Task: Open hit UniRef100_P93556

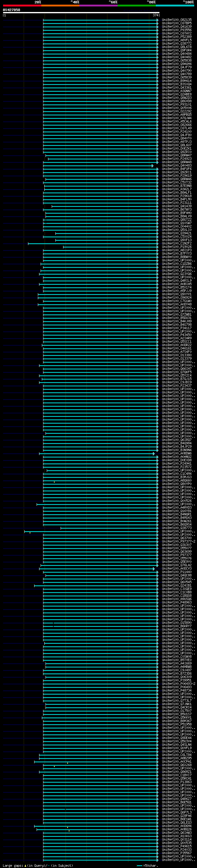Action: pyautogui.click(x=177, y=30)
